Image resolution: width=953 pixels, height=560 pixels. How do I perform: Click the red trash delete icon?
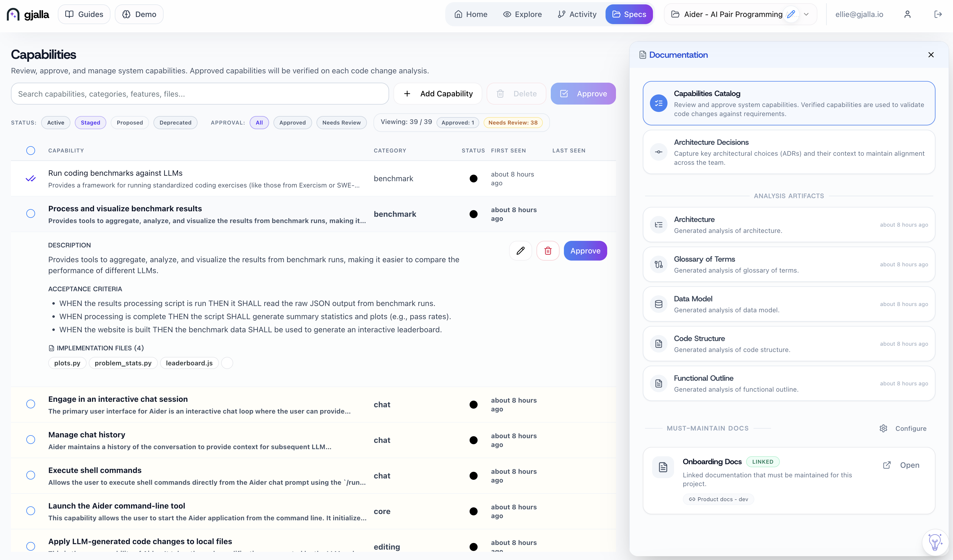pyautogui.click(x=547, y=250)
